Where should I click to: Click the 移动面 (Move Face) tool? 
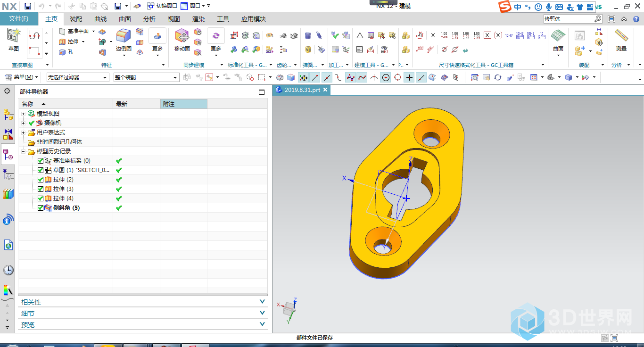(182, 40)
